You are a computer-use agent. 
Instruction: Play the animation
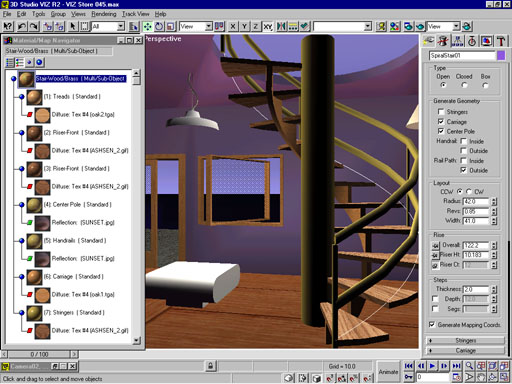433,366
